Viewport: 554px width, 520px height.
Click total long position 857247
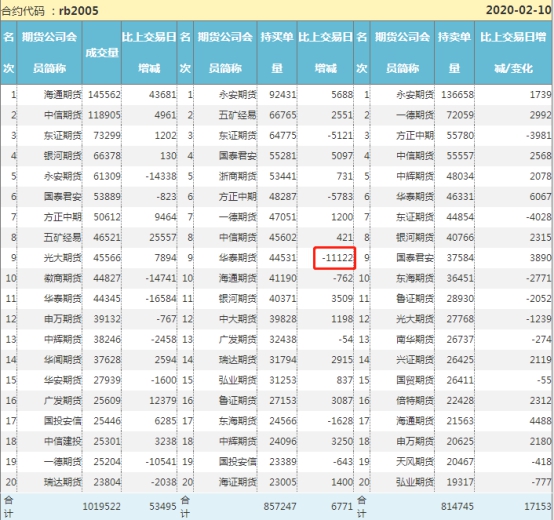[x=280, y=507]
